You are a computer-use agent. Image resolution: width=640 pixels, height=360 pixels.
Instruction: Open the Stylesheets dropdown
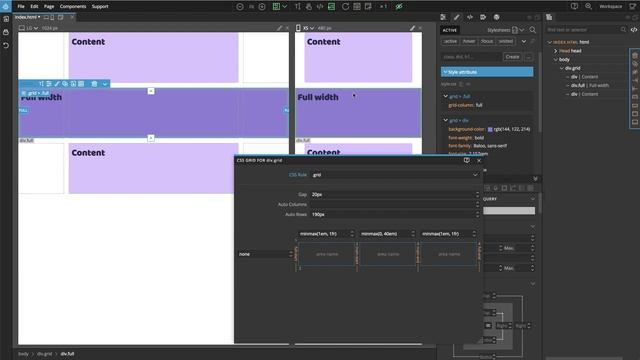(505, 30)
